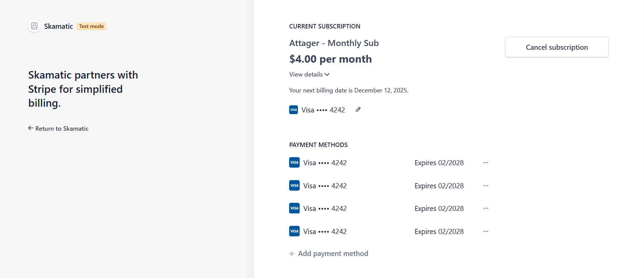The height and width of the screenshot is (278, 644).
Task: Select the Attager Monthly Sub heading
Action: pyautogui.click(x=334, y=43)
